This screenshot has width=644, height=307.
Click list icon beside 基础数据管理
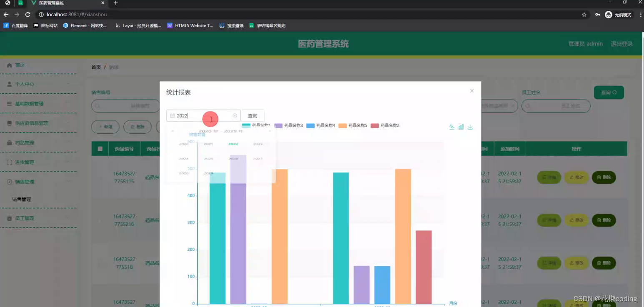point(10,104)
